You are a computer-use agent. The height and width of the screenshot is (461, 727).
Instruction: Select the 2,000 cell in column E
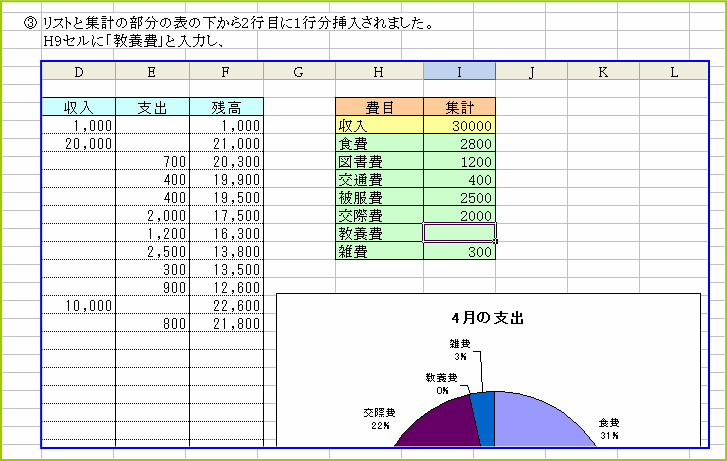coord(152,215)
